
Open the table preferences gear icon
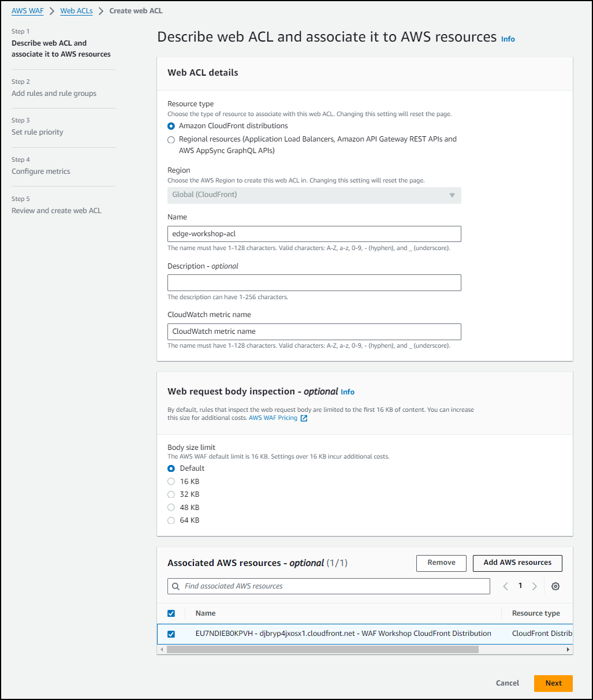[x=555, y=586]
